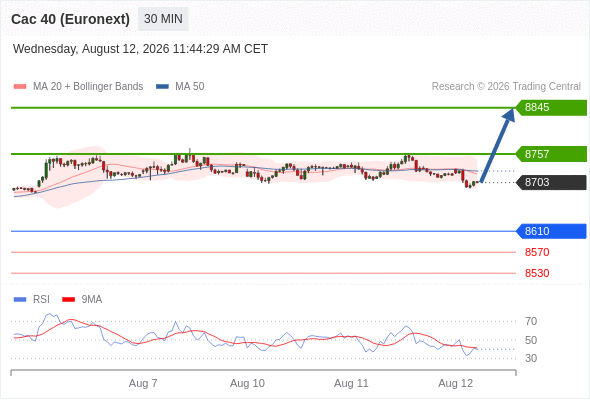Viewport: 590px width, 400px height.
Task: Click the red 9MA legend swatch
Action: [68, 300]
